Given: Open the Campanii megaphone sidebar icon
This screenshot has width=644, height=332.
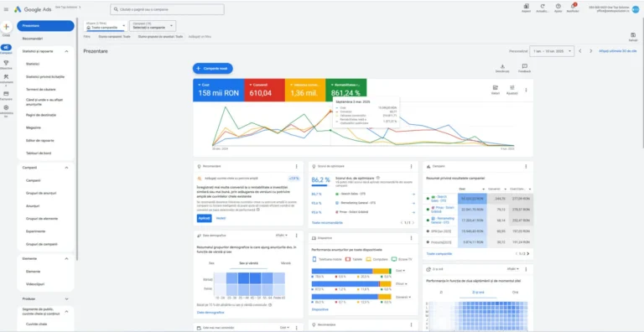Looking at the screenshot, I should click(6, 48).
